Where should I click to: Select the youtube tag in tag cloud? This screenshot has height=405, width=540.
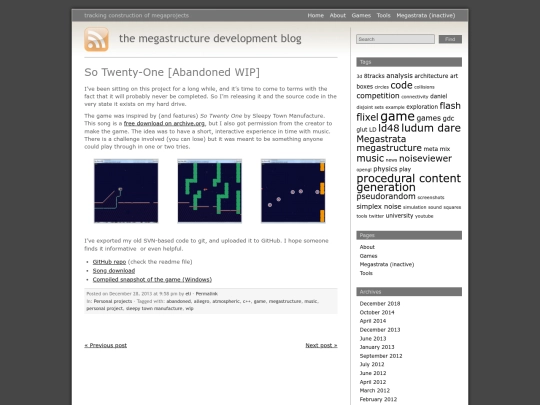coord(424,216)
